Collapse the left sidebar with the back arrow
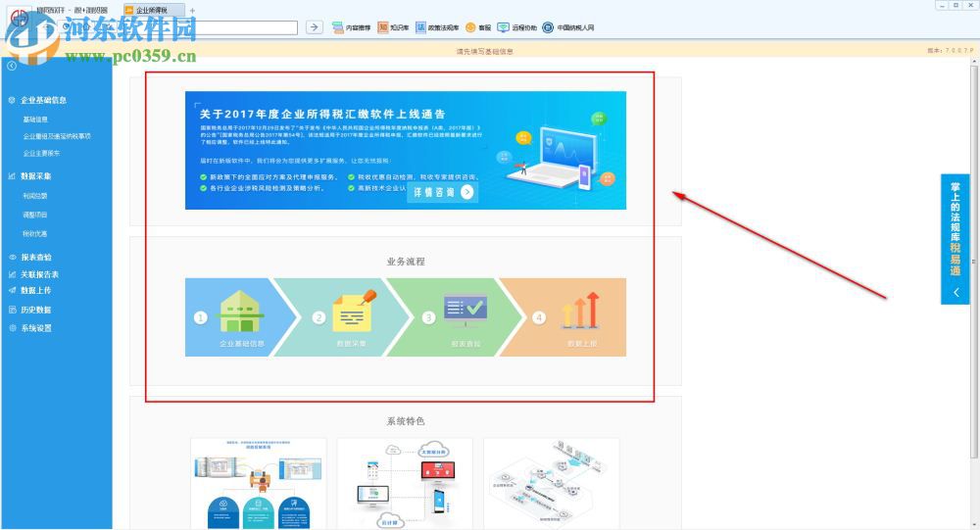The width and height of the screenshot is (980, 530). (x=11, y=66)
